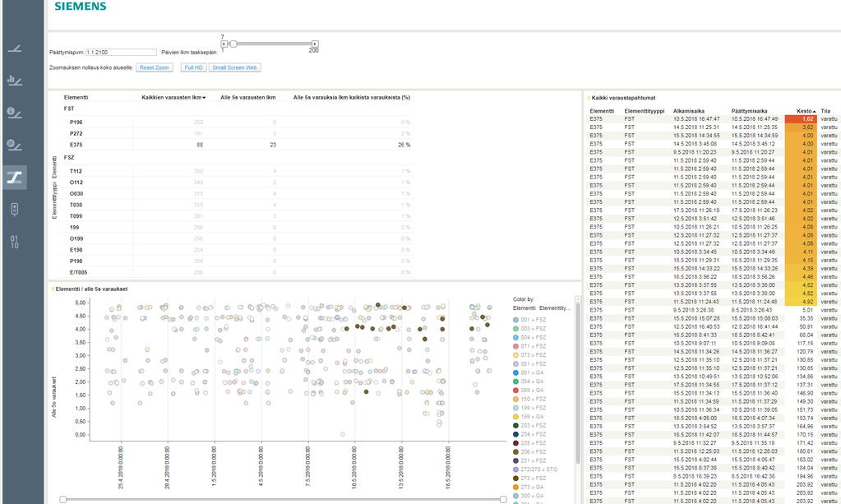Click the 272/270 » STG legend color swatch
Image resolution: width=841 pixels, height=504 pixels.
click(x=516, y=469)
